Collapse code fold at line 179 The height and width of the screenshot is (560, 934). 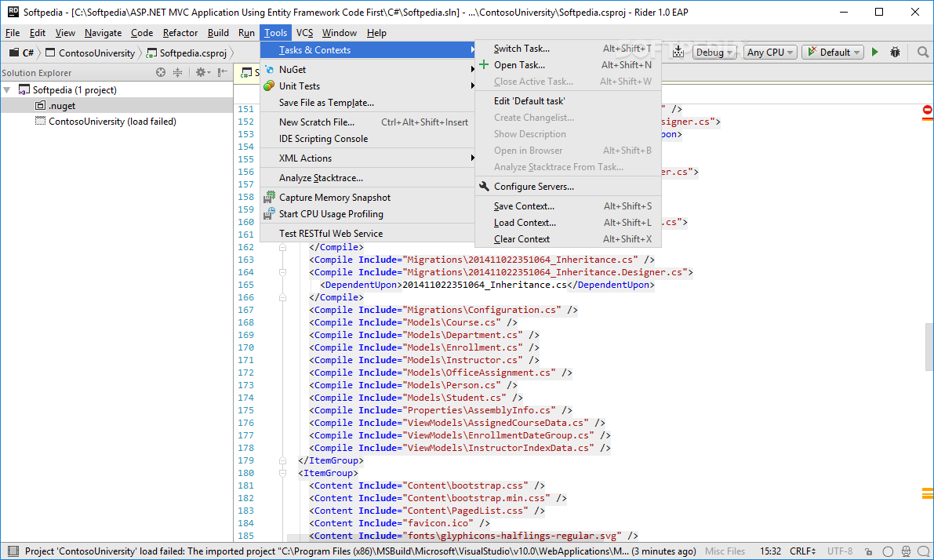283,460
